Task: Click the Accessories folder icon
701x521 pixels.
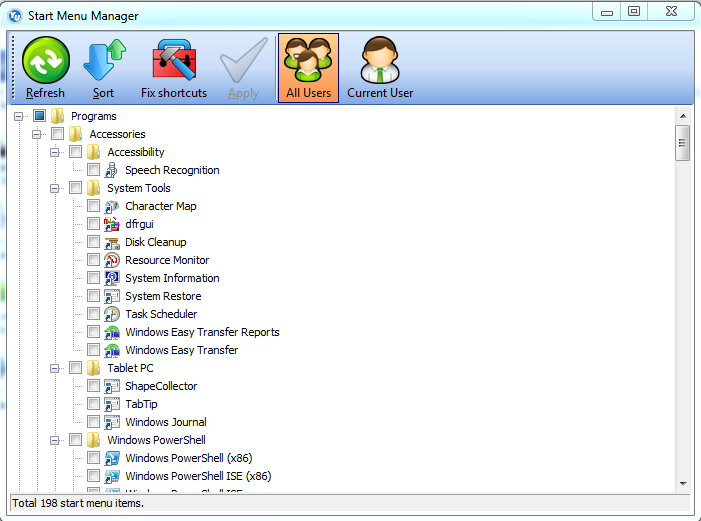Action: point(75,134)
